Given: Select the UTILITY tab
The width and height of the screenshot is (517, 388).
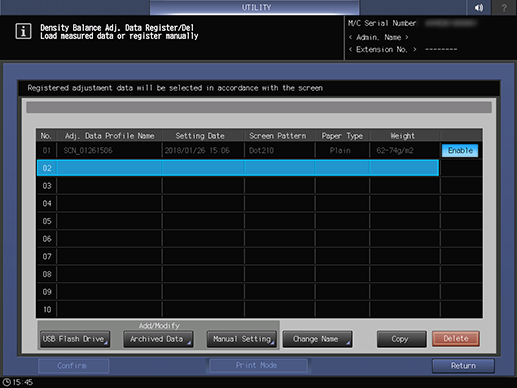Looking at the screenshot, I should (x=255, y=7).
